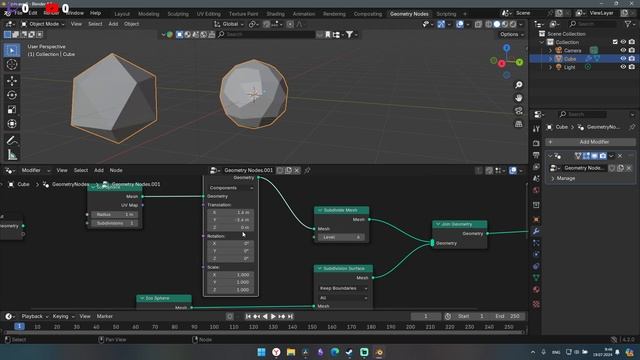Image resolution: width=640 pixels, height=360 pixels.
Task: Click the Z axis on navigation gizmo
Action: coord(507,48)
